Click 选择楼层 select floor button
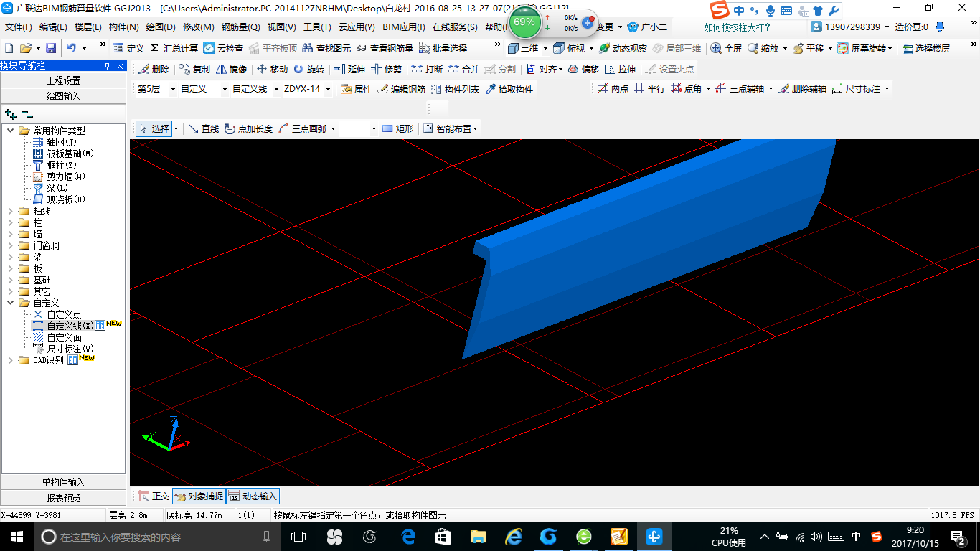This screenshot has width=980, height=551. (925, 48)
